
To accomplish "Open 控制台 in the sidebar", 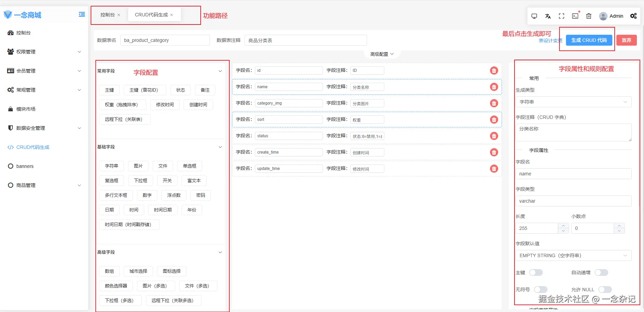I will [x=44, y=33].
